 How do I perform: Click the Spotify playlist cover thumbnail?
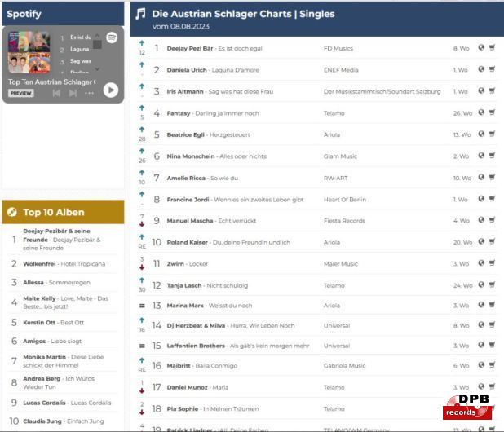point(29,52)
